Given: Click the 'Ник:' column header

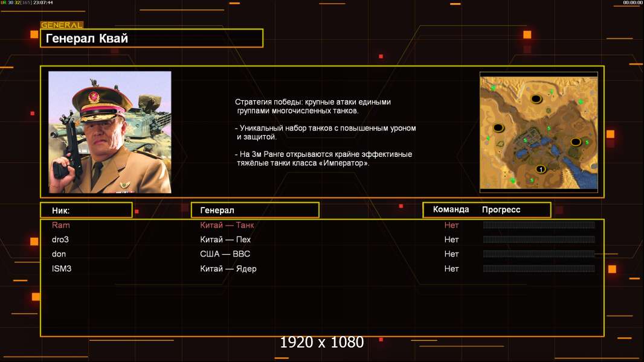Looking at the screenshot, I should pyautogui.click(x=86, y=211).
